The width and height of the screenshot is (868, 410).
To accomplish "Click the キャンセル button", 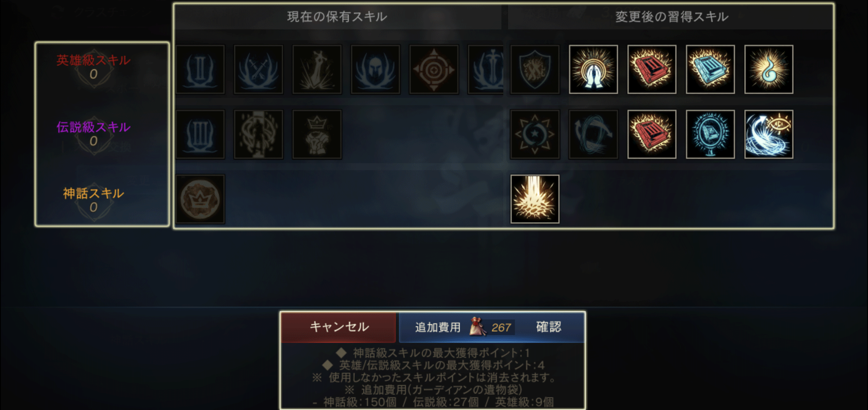I will (338, 327).
